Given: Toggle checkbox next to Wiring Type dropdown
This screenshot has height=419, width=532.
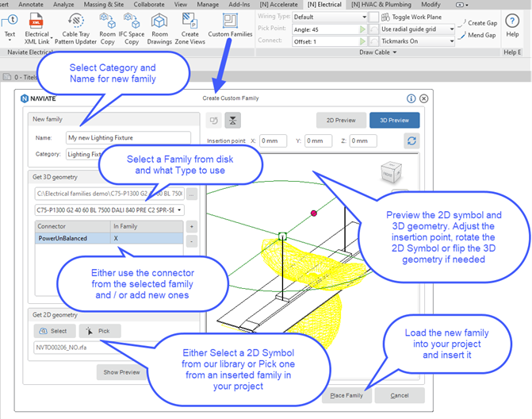Looking at the screenshot, I should [x=374, y=17].
